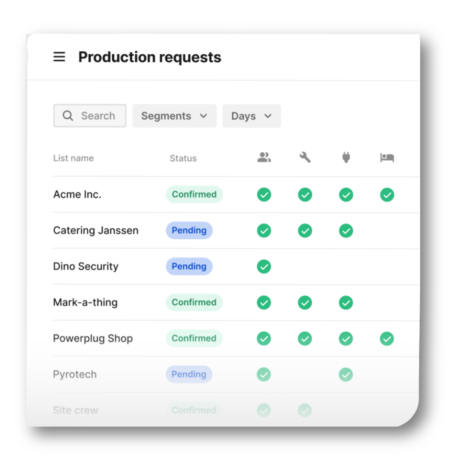
Task: Open the hamburger menu
Action: (59, 57)
